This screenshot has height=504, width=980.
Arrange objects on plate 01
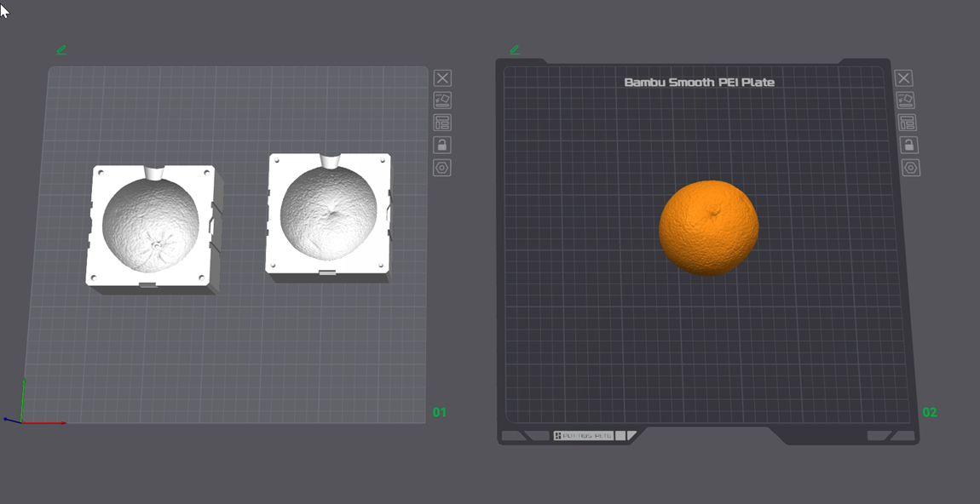(x=442, y=123)
